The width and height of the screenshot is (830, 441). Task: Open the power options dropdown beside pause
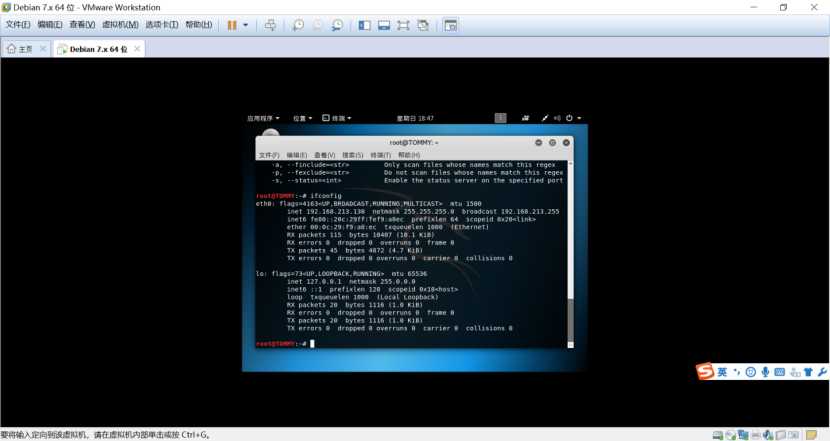point(245,25)
